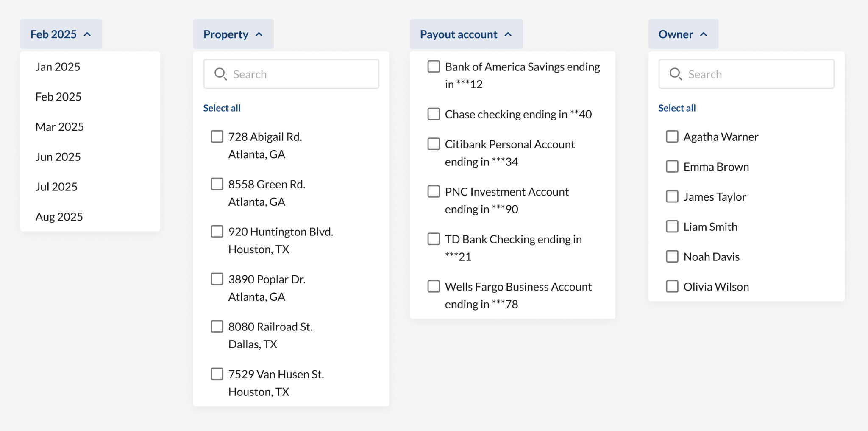The height and width of the screenshot is (431, 868).
Task: Click Select all in the Property panel
Action: tap(222, 108)
